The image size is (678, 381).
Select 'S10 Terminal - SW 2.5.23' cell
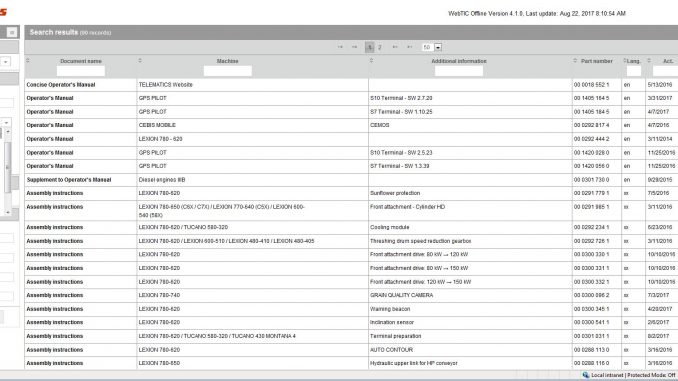coord(401,153)
